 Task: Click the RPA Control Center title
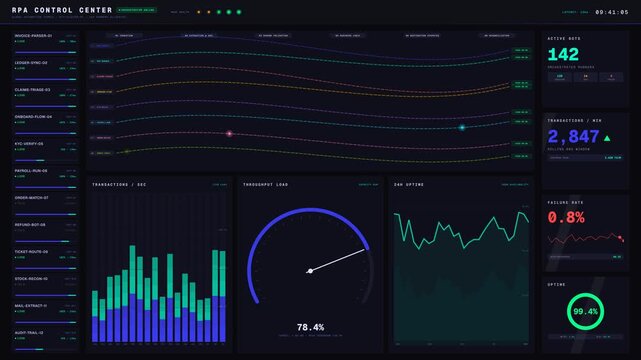coord(62,10)
